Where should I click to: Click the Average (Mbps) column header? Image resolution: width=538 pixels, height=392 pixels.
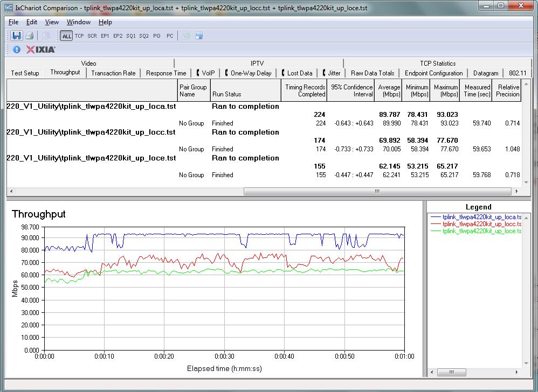pos(388,90)
